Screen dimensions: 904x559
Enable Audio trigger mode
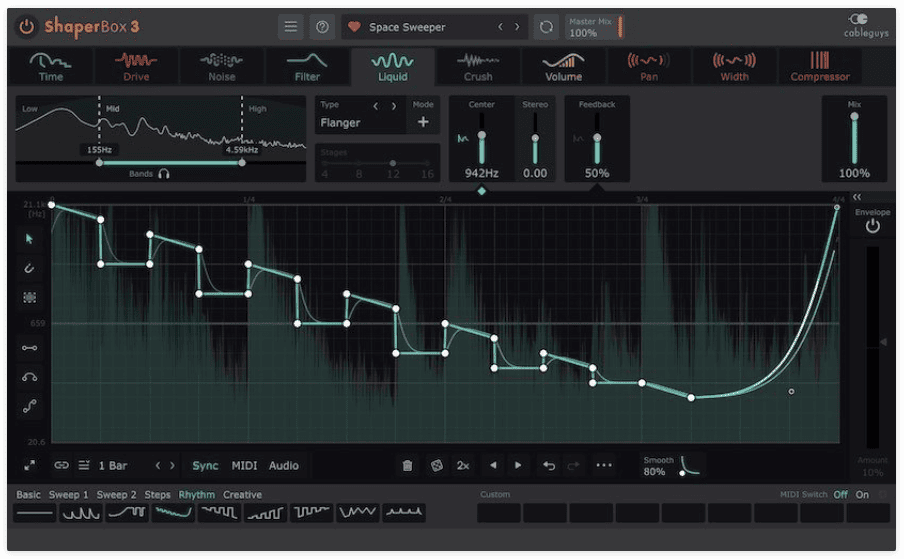[284, 466]
